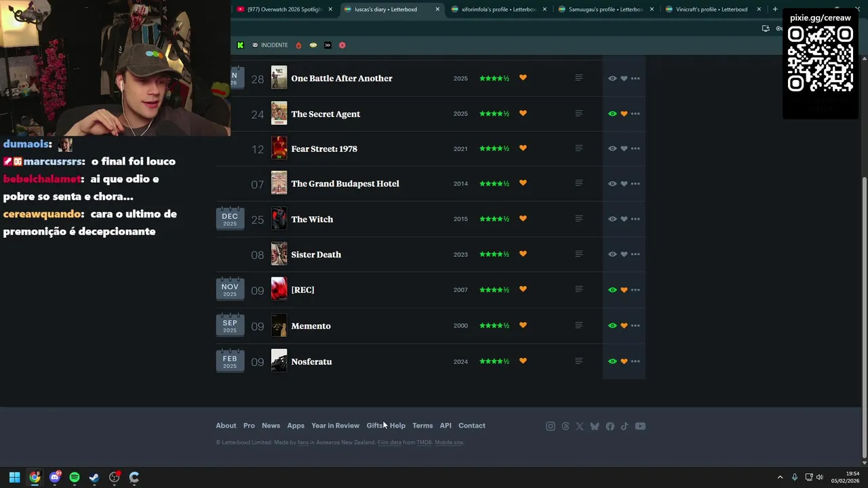Open Letterboxd's Threads footer icon
868x488 pixels.
pos(566,426)
